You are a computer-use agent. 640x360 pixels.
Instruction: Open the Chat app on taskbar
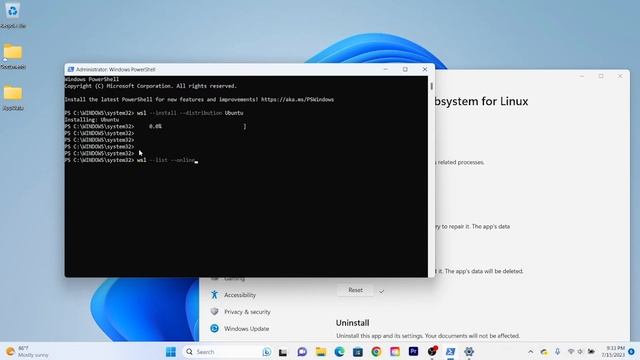tap(302, 351)
